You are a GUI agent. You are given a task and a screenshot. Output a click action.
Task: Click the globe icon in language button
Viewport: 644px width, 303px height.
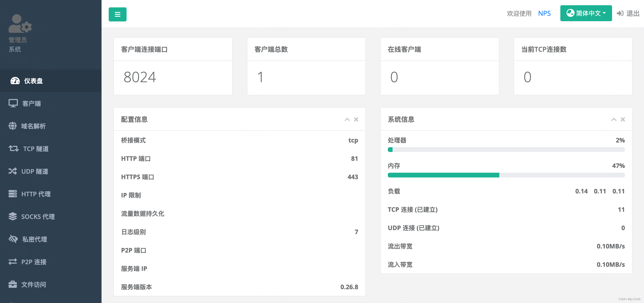(570, 13)
